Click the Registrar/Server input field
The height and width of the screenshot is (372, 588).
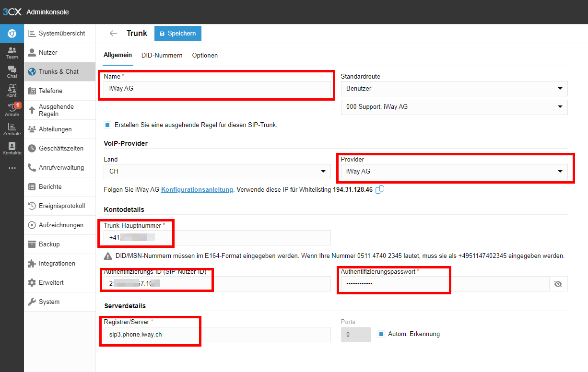217,335
